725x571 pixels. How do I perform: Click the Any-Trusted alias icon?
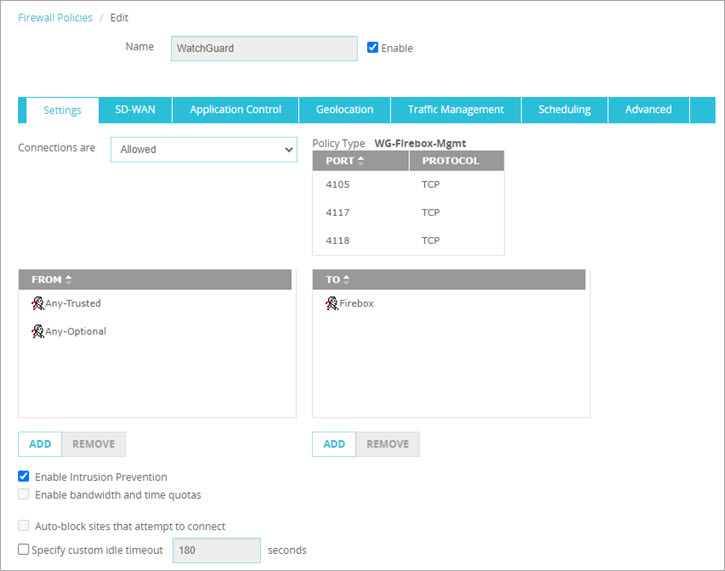(x=38, y=303)
